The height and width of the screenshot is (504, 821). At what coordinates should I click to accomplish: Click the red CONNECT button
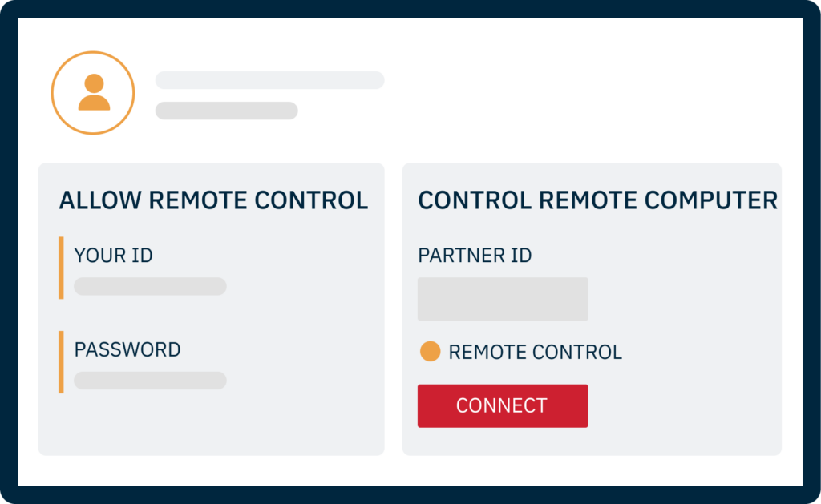tap(503, 405)
